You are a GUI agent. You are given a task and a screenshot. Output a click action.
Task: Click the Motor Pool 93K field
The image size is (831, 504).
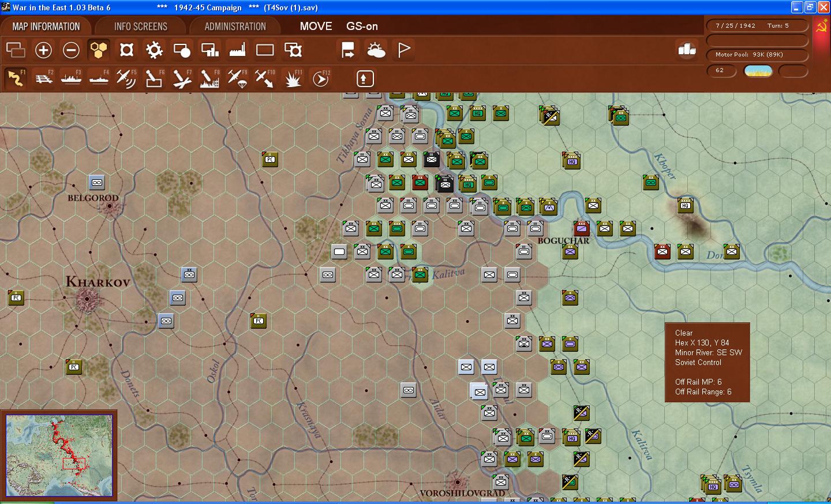click(x=757, y=55)
